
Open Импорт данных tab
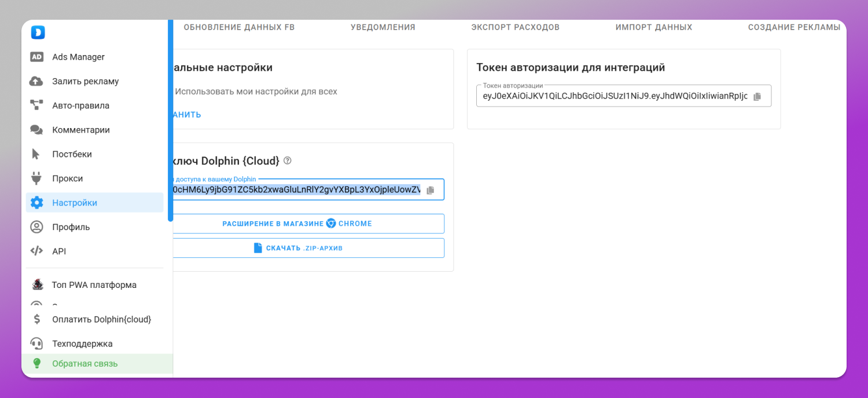(x=654, y=27)
